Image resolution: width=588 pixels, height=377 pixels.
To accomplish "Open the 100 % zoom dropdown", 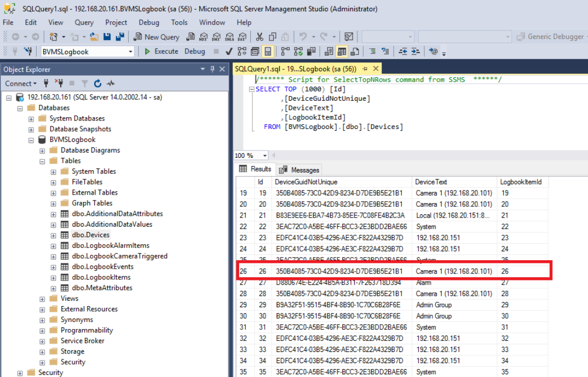I will pos(265,156).
